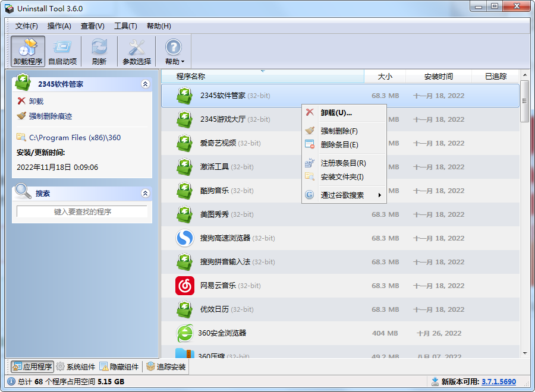535x392 pixels.
Task: Open new version link 3.7.1.5690
Action: click(x=499, y=382)
